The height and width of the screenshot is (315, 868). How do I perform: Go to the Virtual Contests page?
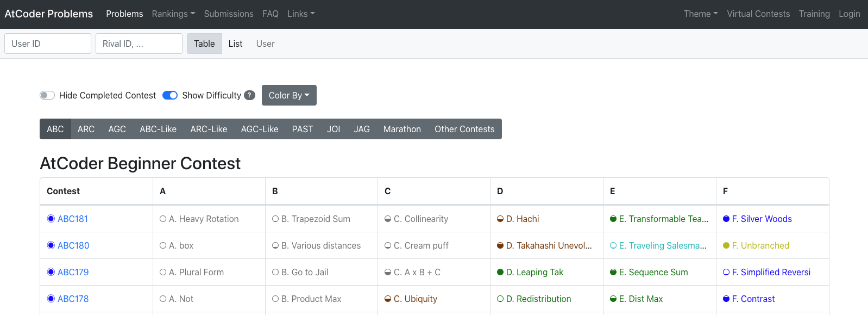pos(758,14)
